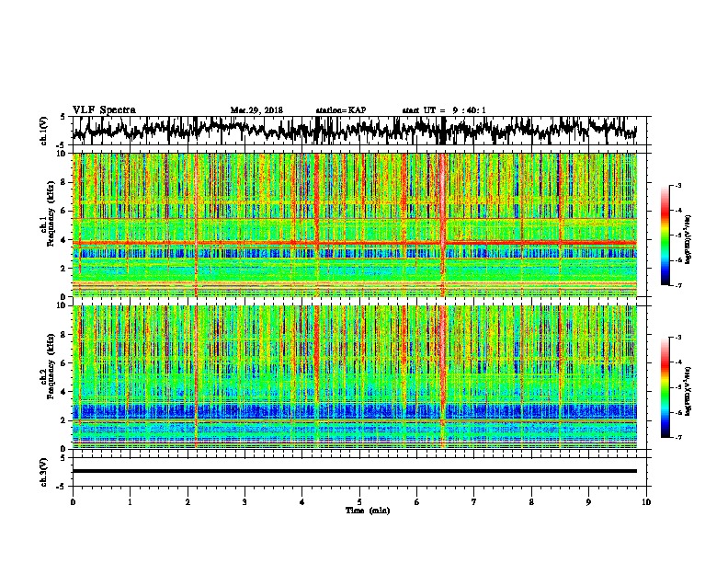Click the "station=KAP" label
The image size is (728, 563).
pos(341,110)
